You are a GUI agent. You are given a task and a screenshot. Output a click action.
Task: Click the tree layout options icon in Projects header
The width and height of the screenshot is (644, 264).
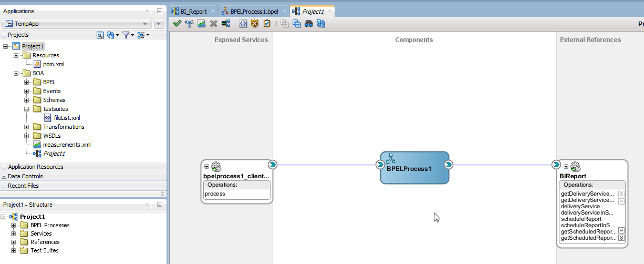click(141, 35)
